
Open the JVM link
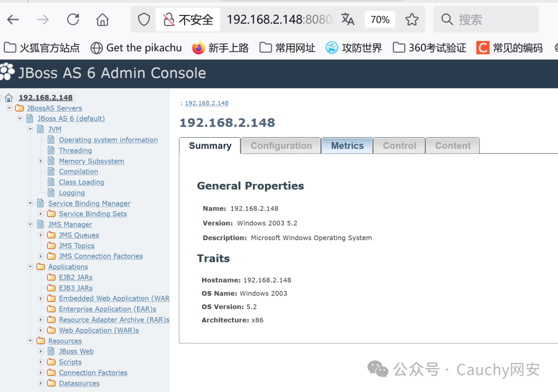55,129
